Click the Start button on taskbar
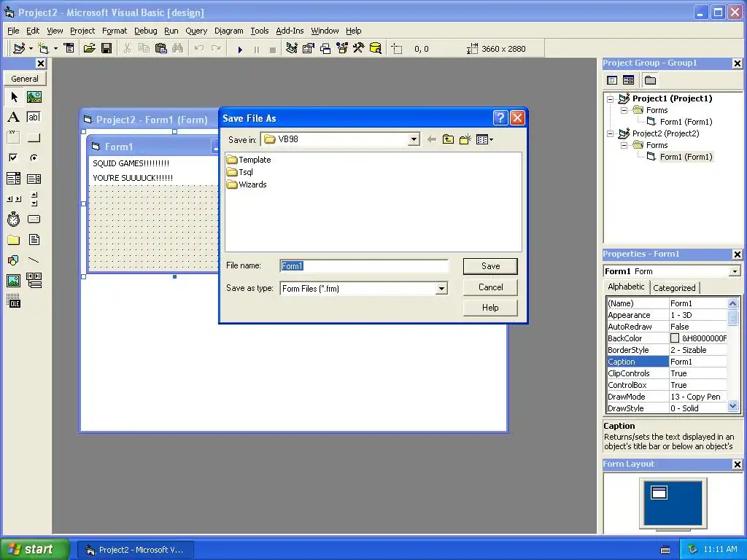This screenshot has height=560, width=747. 34,549
